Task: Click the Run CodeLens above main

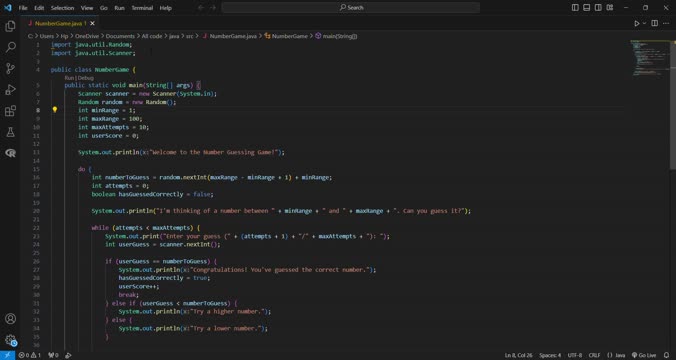Action: click(69, 78)
